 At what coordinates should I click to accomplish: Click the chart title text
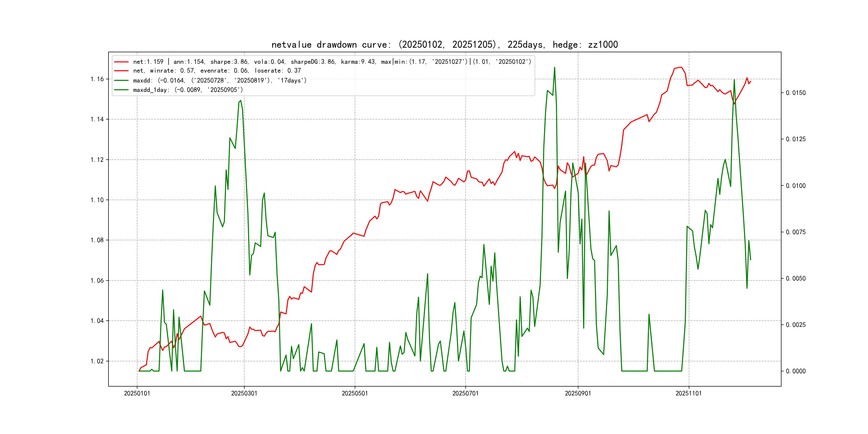click(444, 44)
